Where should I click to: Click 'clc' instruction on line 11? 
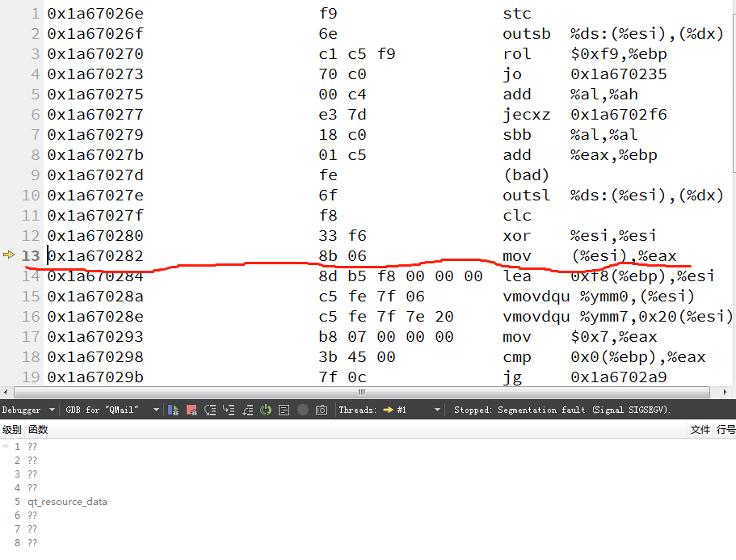(517, 216)
